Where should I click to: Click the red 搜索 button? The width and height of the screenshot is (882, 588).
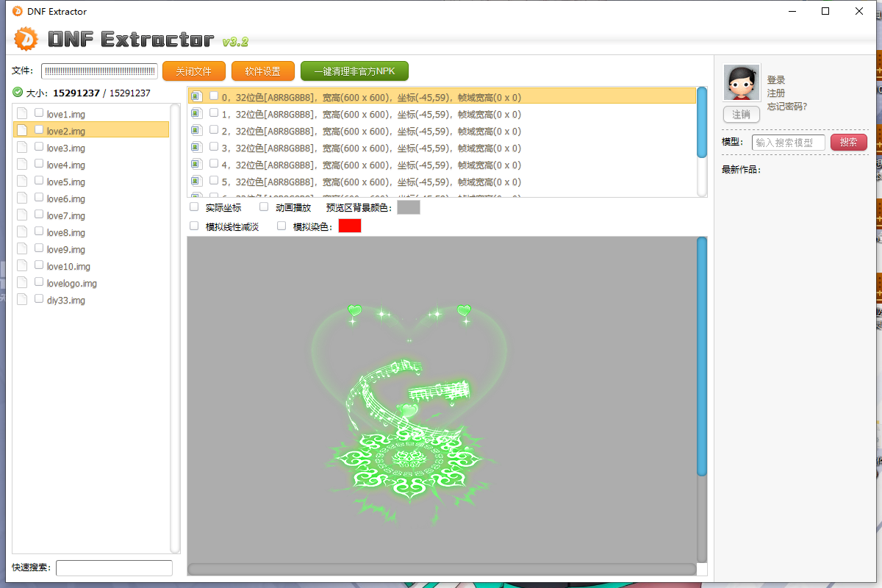pyautogui.click(x=849, y=142)
